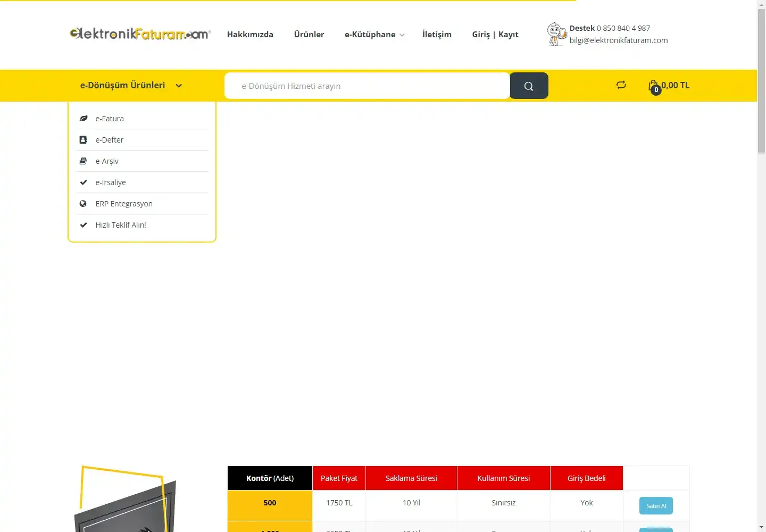Select e-İrsaliye from the category list
The height and width of the screenshot is (532, 766).
click(111, 182)
